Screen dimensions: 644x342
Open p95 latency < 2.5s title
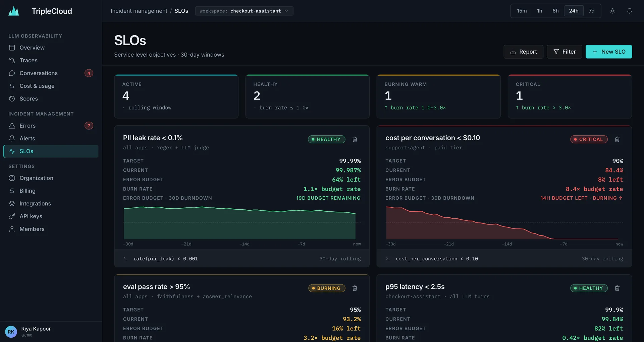pyautogui.click(x=415, y=287)
